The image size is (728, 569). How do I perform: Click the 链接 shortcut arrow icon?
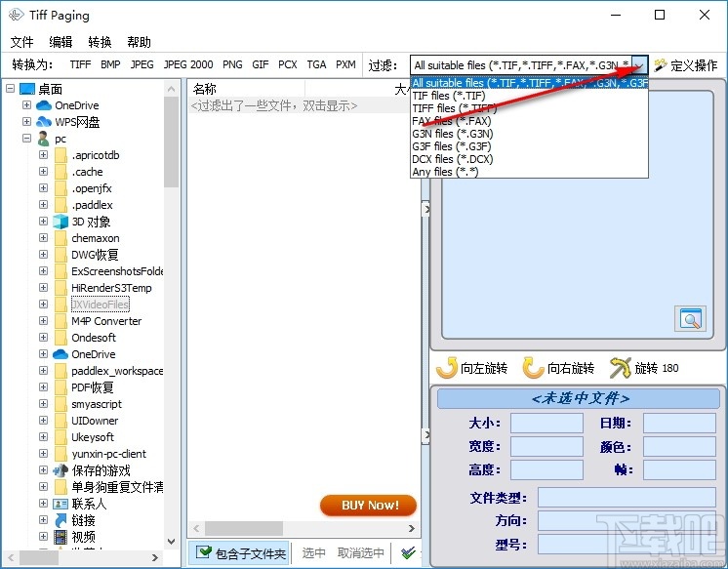[61, 520]
